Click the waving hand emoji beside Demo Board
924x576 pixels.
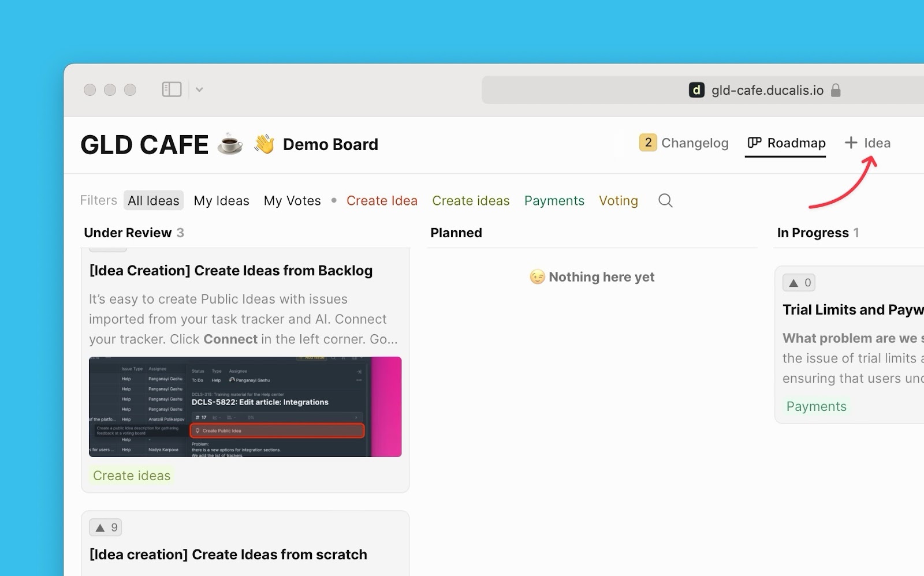pyautogui.click(x=263, y=144)
